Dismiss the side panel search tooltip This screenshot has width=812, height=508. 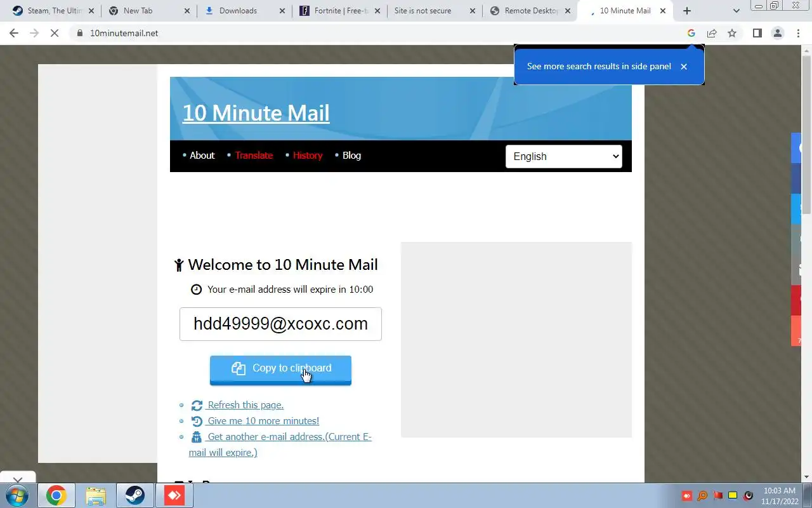coord(683,66)
